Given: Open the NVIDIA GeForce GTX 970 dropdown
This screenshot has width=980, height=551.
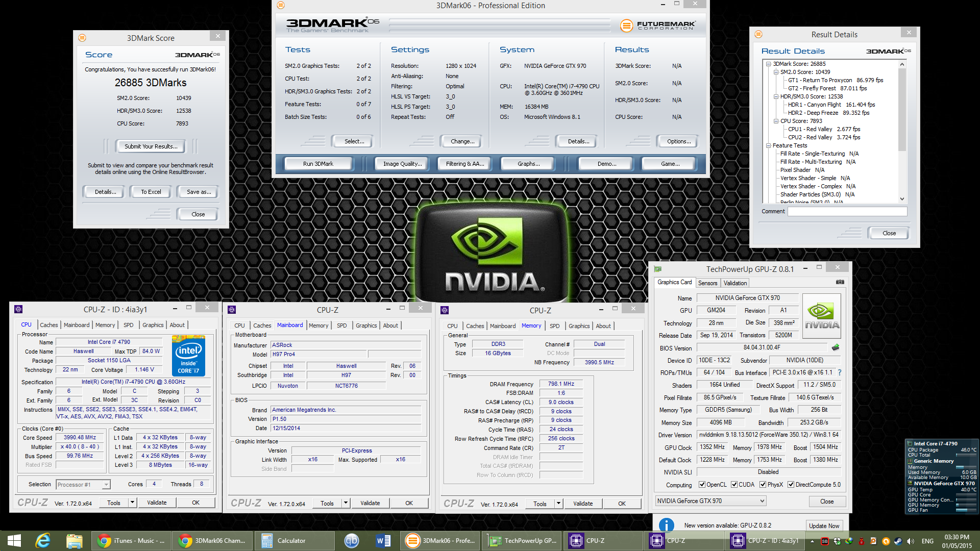Looking at the screenshot, I should (x=710, y=501).
